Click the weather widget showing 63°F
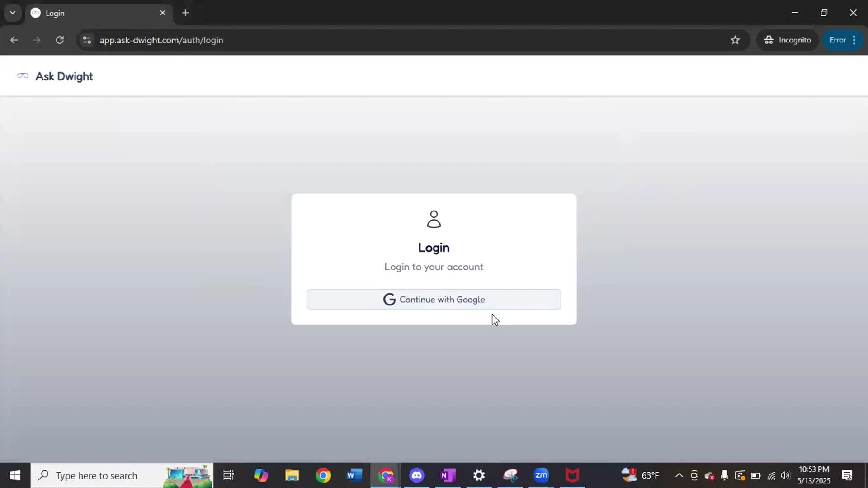Image resolution: width=868 pixels, height=488 pixels. (x=640, y=475)
